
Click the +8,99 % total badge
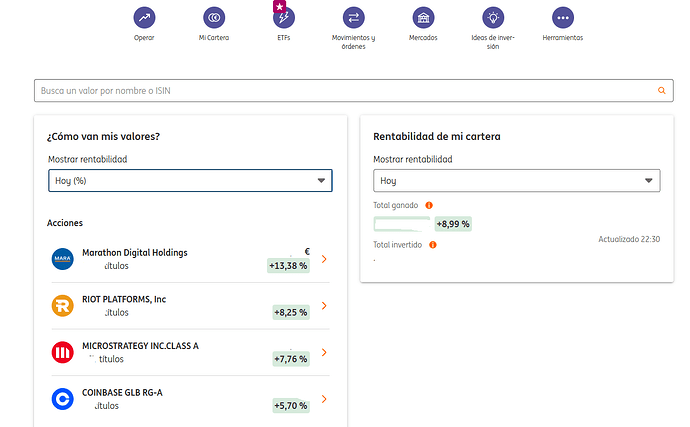453,224
